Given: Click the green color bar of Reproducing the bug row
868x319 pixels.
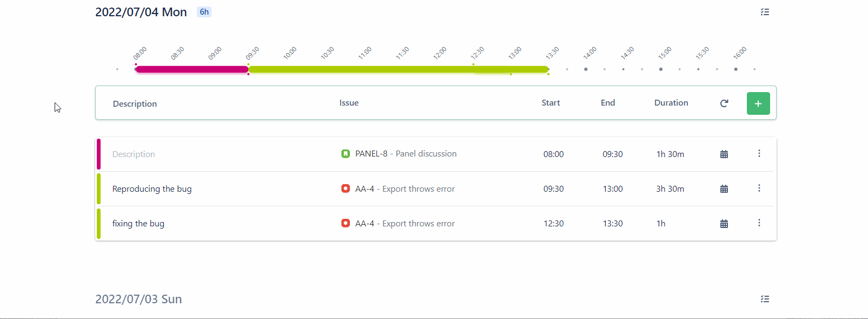Looking at the screenshot, I should (98, 189).
